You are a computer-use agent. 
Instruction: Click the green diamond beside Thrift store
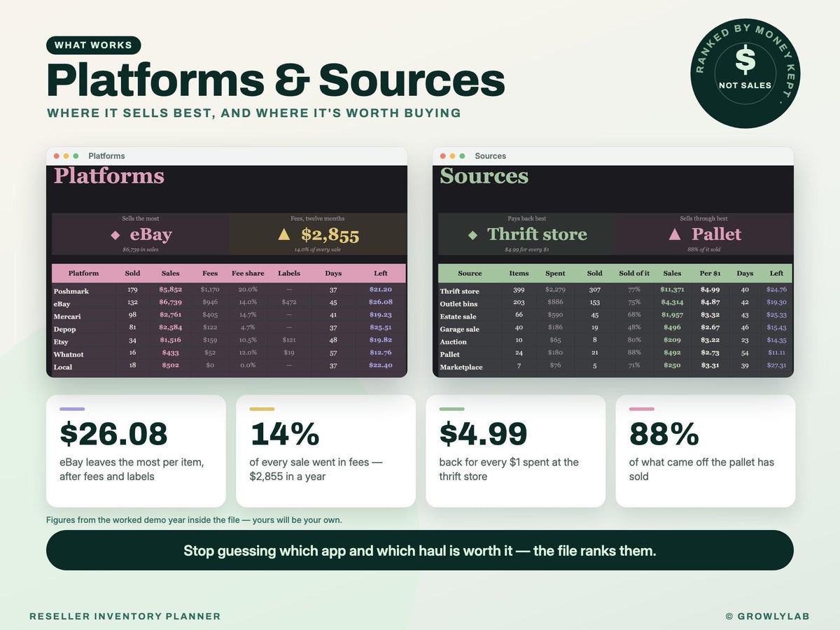click(472, 235)
